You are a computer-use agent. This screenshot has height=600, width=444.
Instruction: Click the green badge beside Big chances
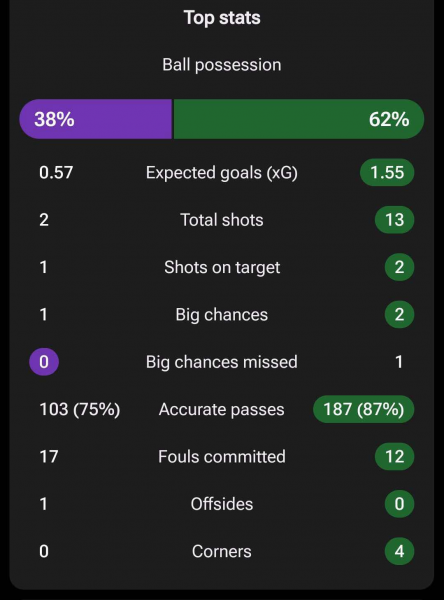point(399,315)
